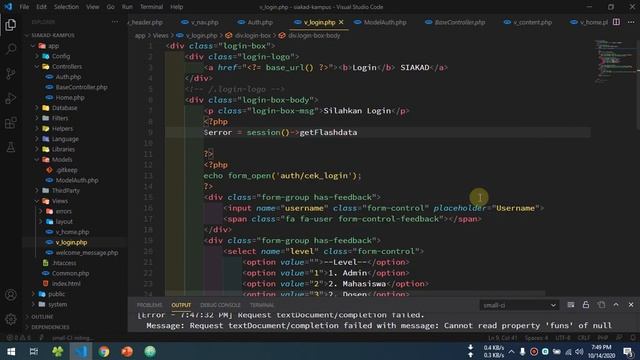Viewport: 640px width, 360px height.
Task: Click the Split Editor Right icon
Action: (x=616, y=22)
